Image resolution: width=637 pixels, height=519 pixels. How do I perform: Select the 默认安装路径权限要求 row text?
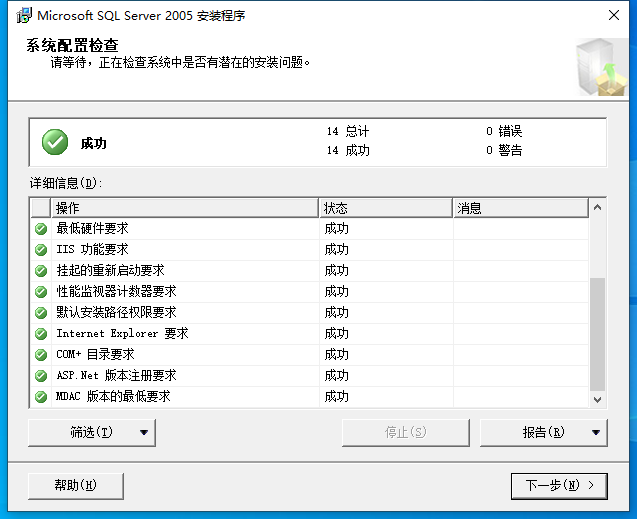(x=116, y=312)
